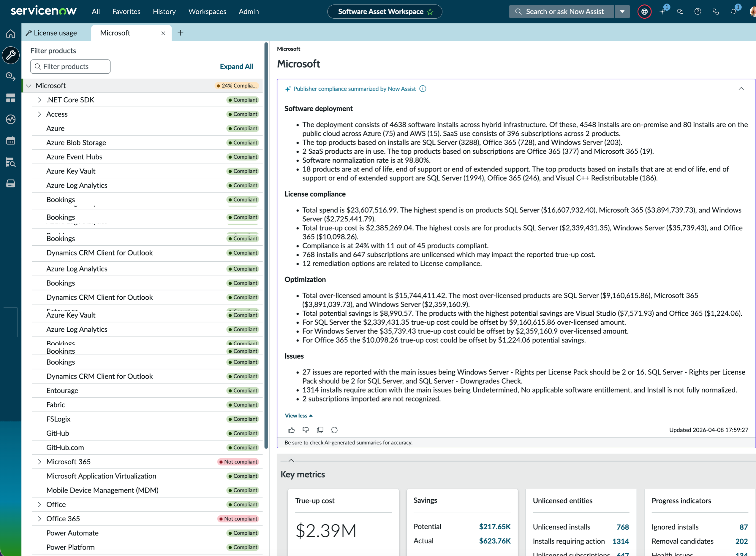Close the Microsoft tab
The width and height of the screenshot is (756, 556).
click(163, 33)
